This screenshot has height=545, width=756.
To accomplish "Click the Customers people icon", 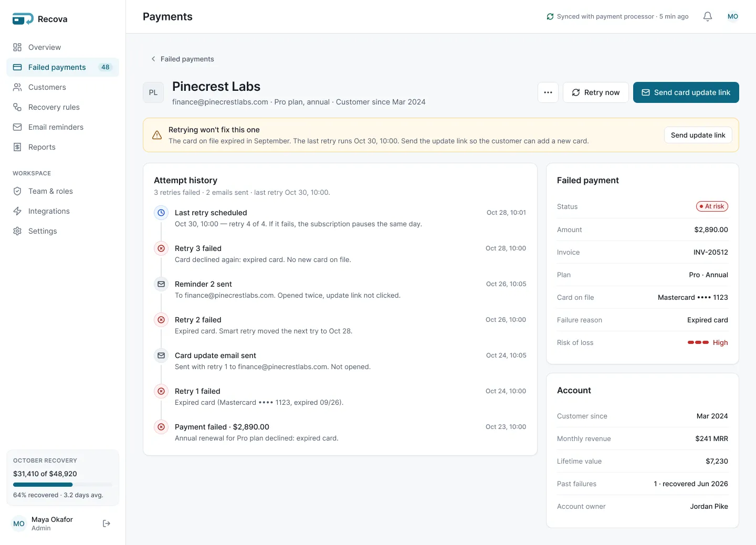I will (x=17, y=87).
